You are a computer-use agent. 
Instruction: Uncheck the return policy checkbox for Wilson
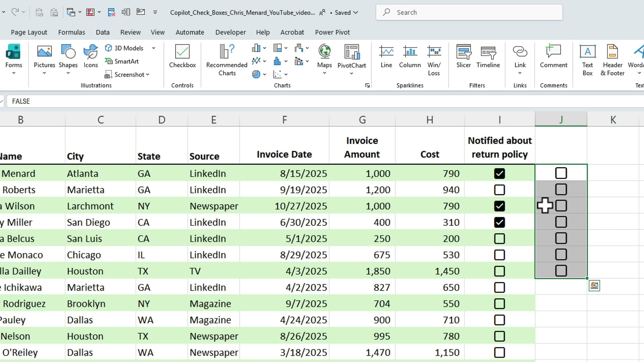(x=499, y=206)
